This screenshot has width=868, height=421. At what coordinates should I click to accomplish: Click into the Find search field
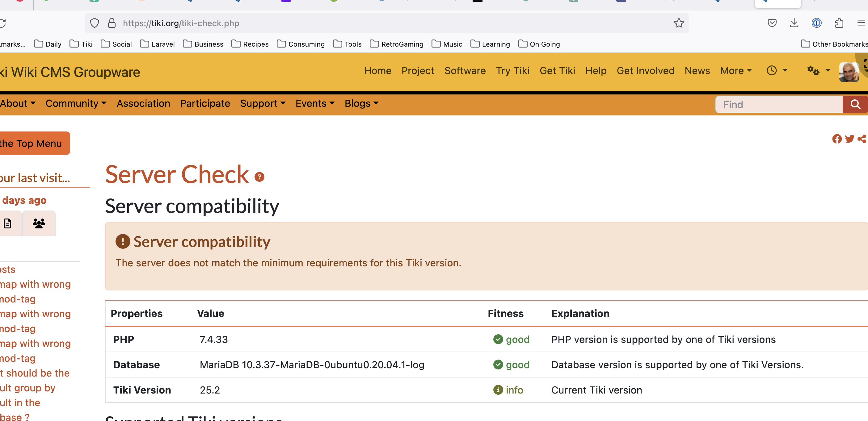(779, 104)
